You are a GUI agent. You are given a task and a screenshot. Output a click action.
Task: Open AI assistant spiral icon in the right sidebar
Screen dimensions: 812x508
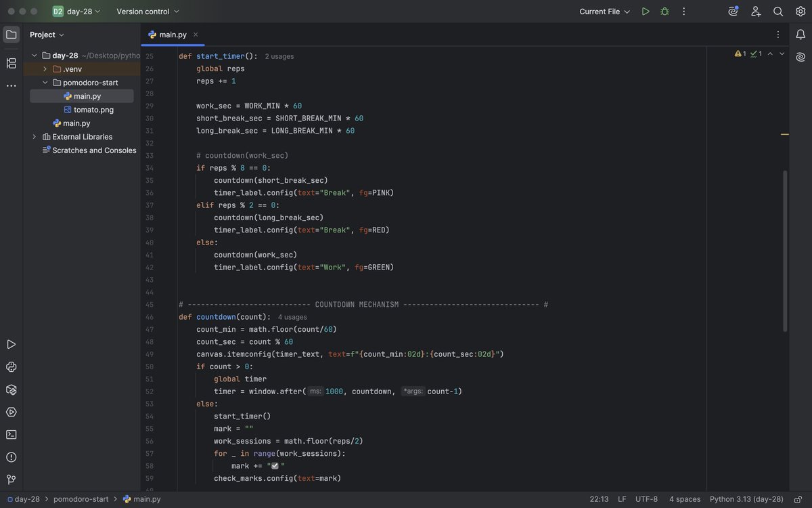click(800, 57)
